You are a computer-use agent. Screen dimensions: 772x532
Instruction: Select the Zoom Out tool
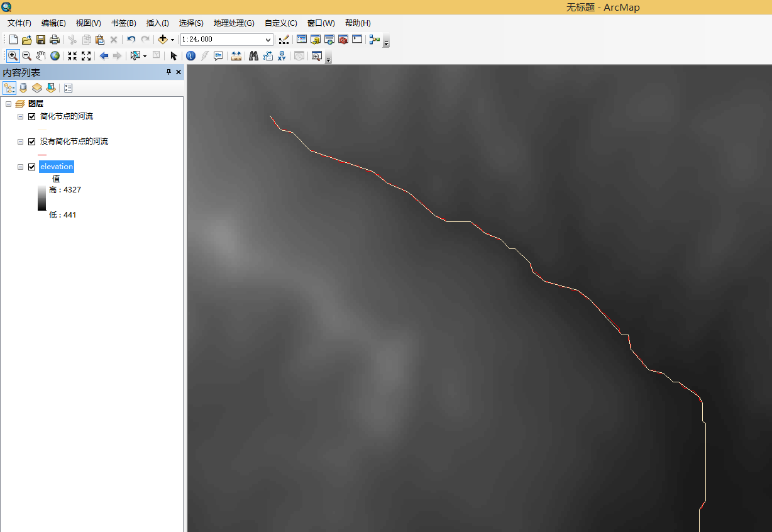(27, 55)
